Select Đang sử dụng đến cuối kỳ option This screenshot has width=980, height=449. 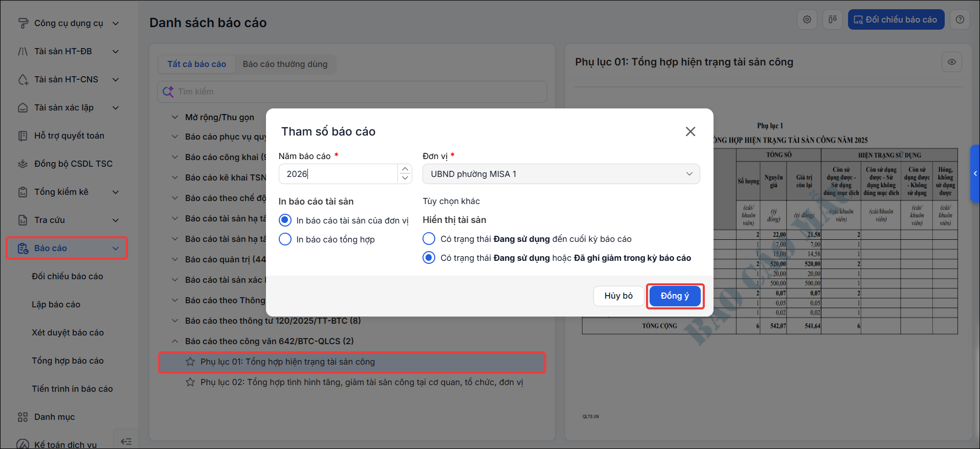[429, 239]
